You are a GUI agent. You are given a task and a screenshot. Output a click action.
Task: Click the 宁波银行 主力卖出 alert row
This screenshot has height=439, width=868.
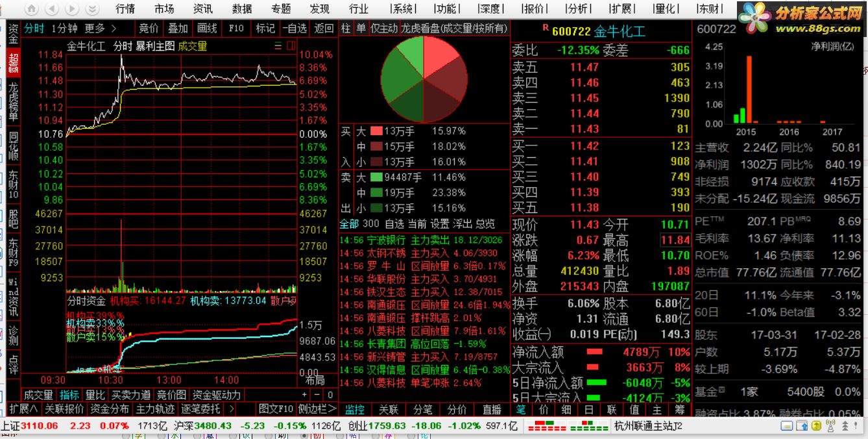pos(424,240)
